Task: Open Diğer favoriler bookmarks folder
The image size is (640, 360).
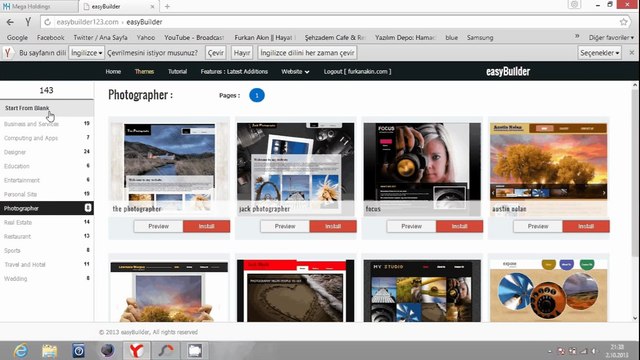Action: point(611,37)
